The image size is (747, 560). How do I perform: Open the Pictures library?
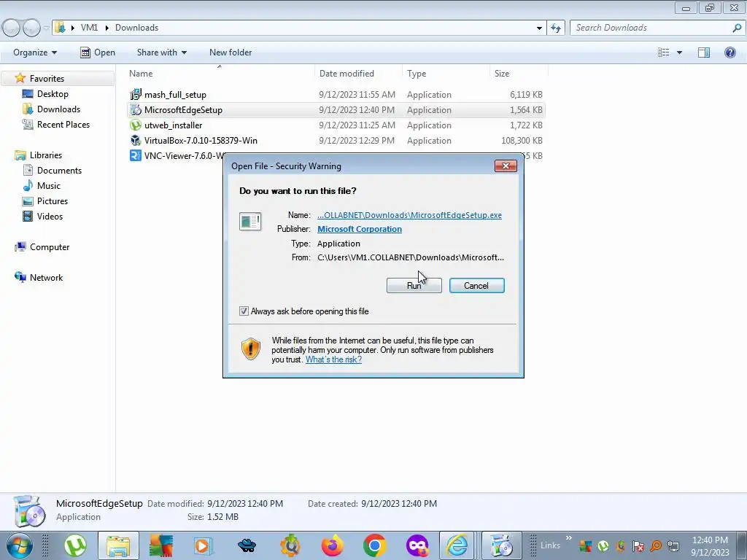point(53,201)
